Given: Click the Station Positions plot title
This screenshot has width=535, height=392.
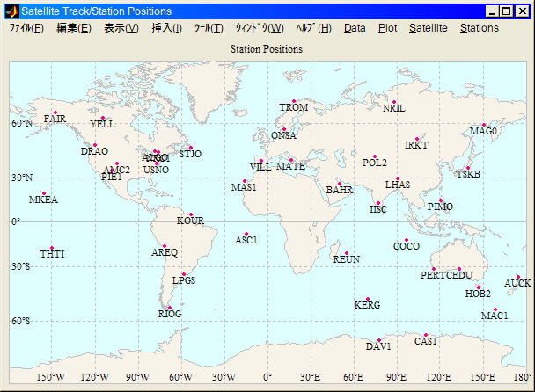Looking at the screenshot, I should click(x=267, y=49).
